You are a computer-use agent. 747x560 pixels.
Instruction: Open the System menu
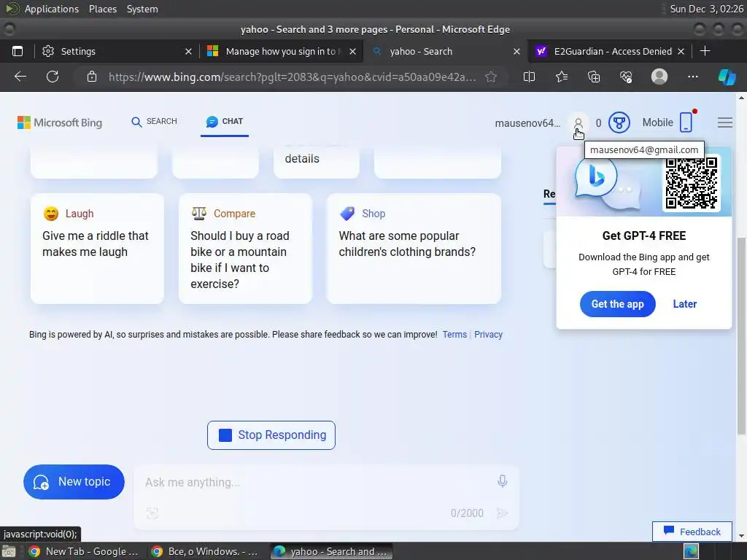[x=142, y=9]
